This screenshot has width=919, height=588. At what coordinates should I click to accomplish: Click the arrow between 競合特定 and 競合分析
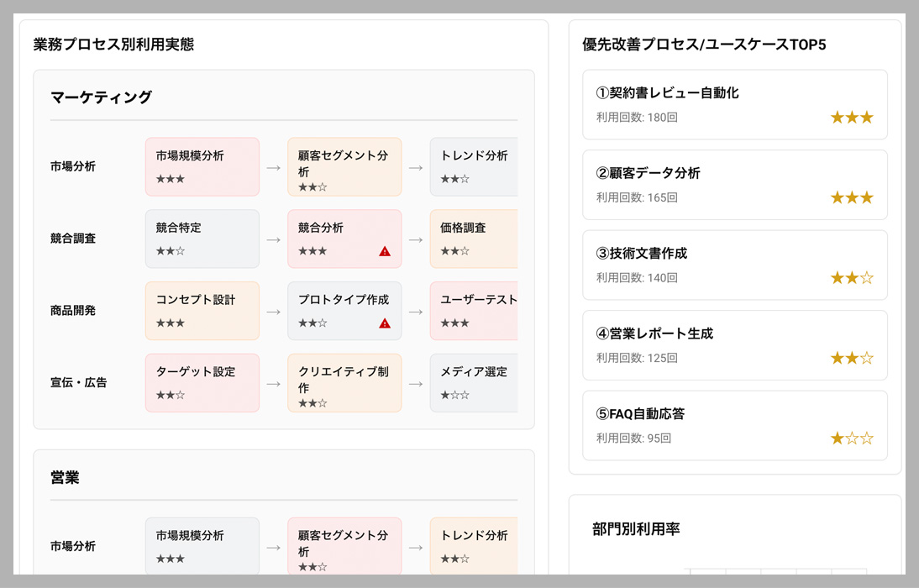(273, 239)
